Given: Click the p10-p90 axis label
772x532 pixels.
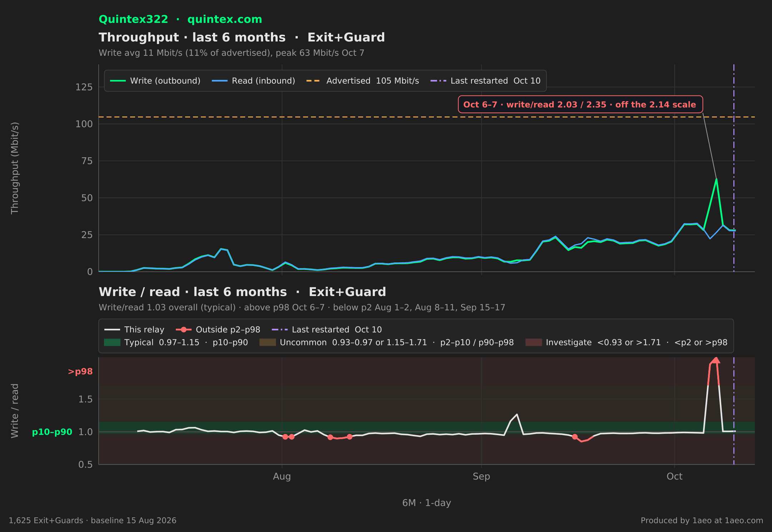Looking at the screenshot, I should click(52, 432).
